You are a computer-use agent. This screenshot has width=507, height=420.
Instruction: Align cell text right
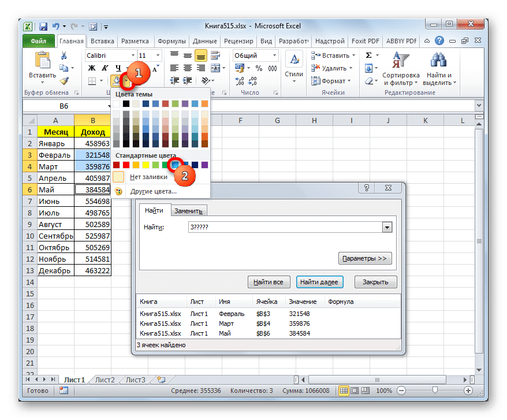[201, 68]
